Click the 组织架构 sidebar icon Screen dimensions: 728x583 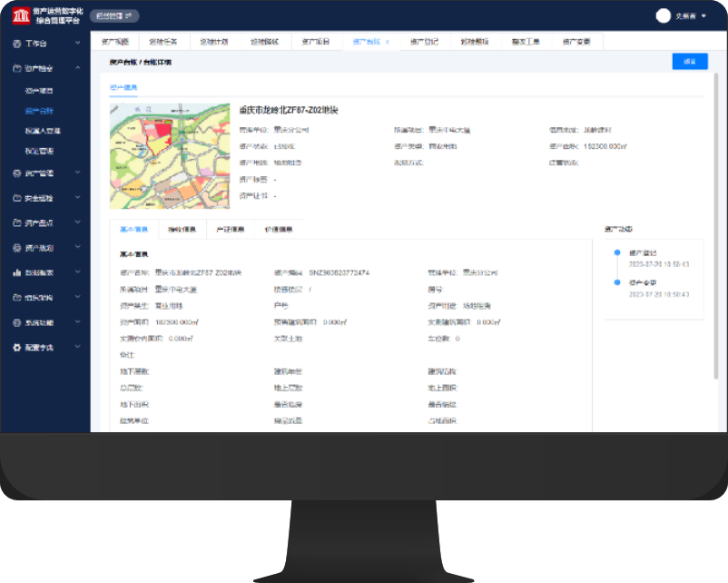click(x=16, y=297)
